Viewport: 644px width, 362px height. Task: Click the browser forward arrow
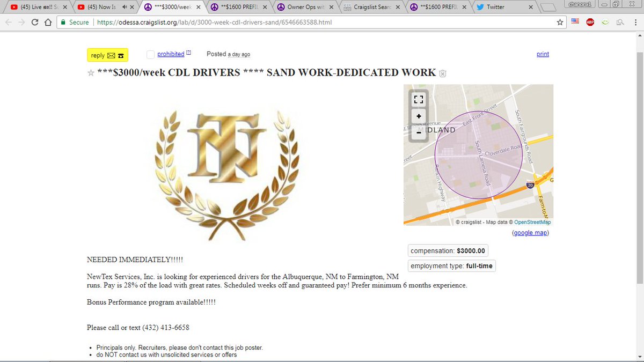(21, 23)
